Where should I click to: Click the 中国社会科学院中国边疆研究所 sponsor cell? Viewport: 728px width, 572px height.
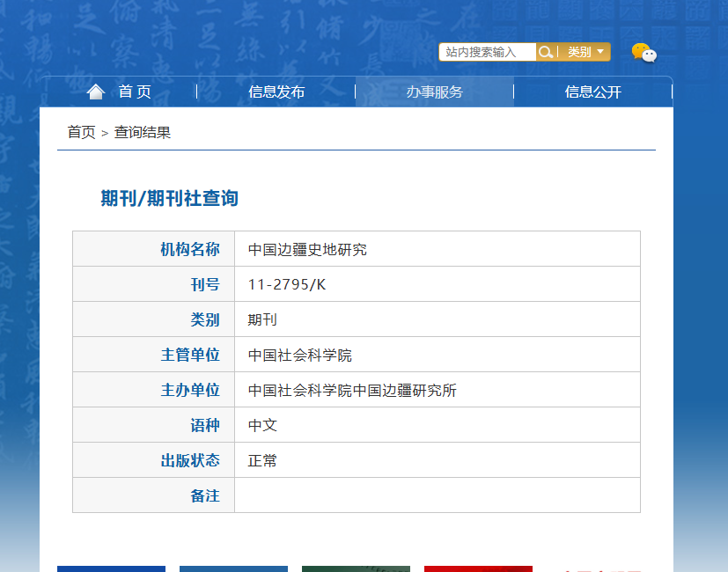pyautogui.click(x=438, y=390)
